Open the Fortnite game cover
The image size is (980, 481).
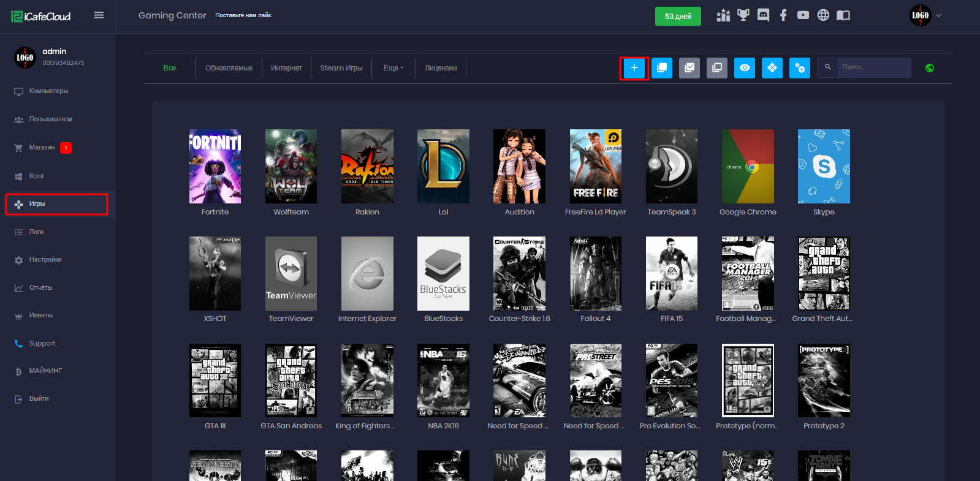(x=215, y=166)
